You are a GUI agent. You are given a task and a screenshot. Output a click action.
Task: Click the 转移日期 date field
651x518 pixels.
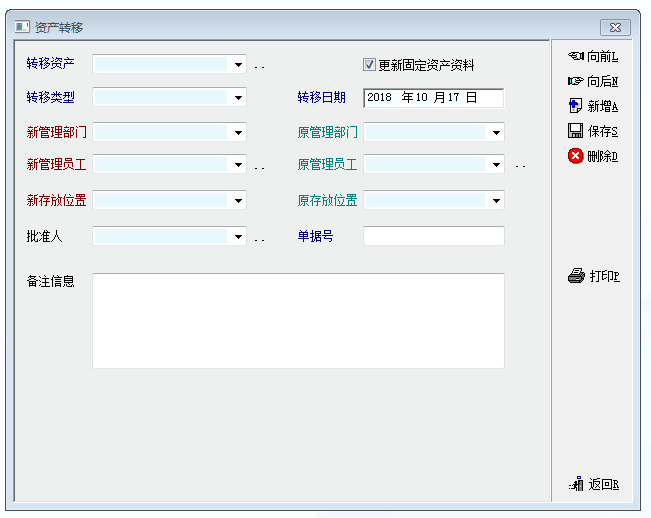pos(433,98)
